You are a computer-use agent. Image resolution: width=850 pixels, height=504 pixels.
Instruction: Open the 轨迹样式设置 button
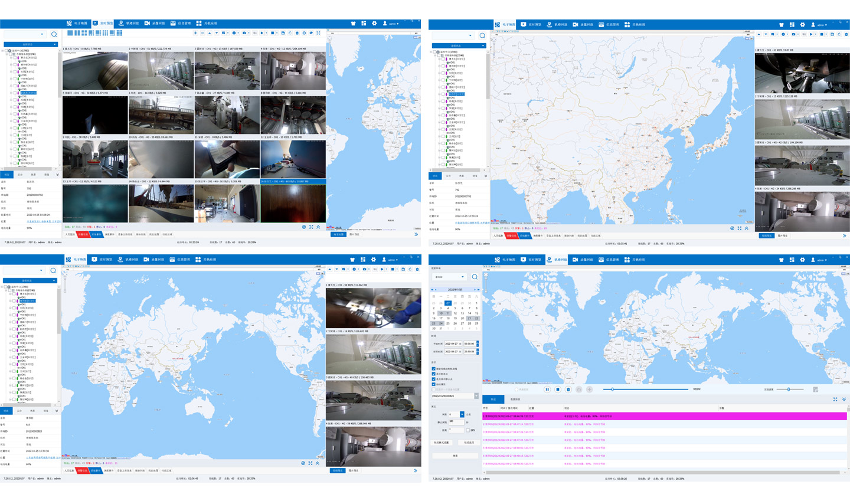click(442, 443)
